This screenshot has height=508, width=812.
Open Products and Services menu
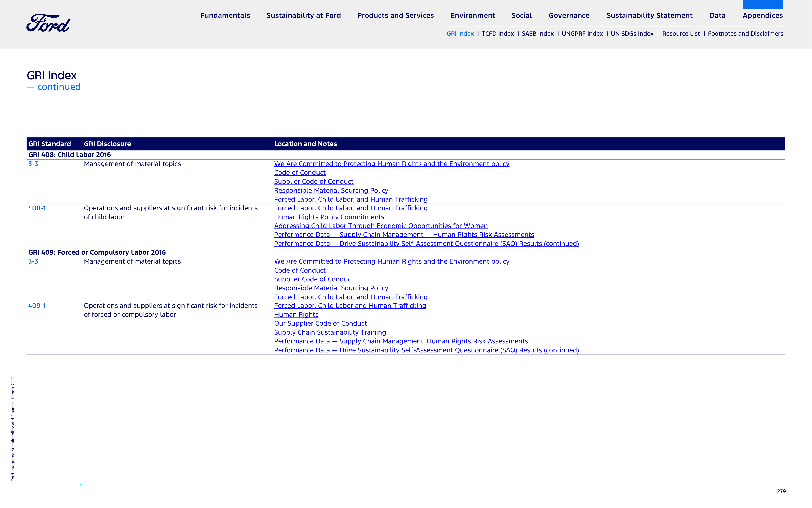395,15
